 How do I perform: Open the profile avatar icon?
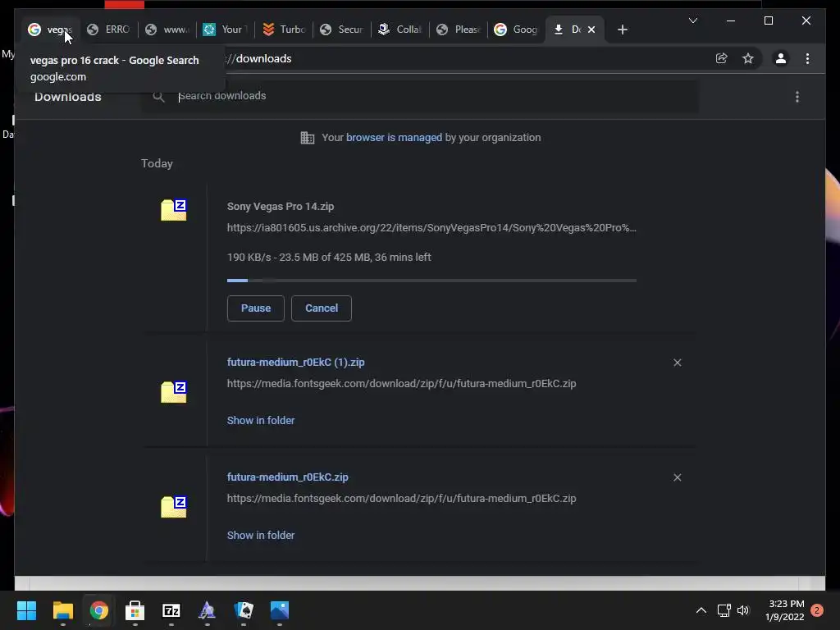click(x=781, y=58)
